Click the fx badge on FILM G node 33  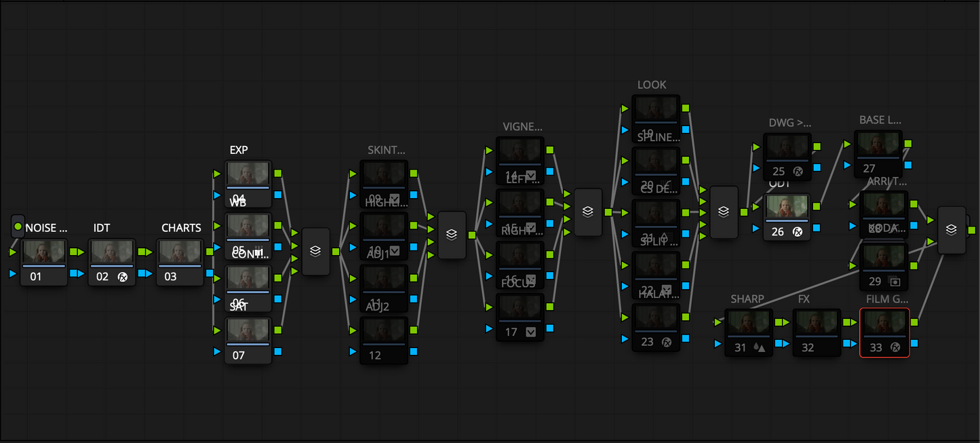pyautogui.click(x=894, y=347)
